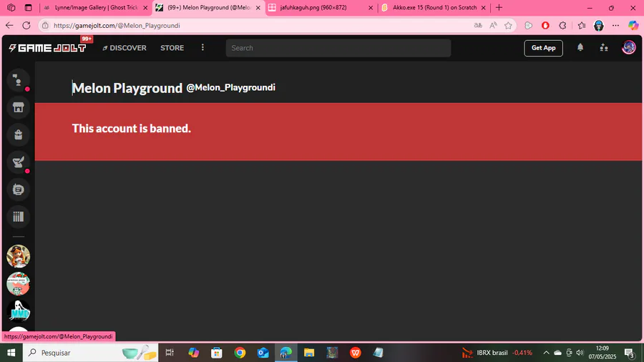The height and width of the screenshot is (362, 644).
Task: Open the quests sidebar icon
Action: coord(18,162)
